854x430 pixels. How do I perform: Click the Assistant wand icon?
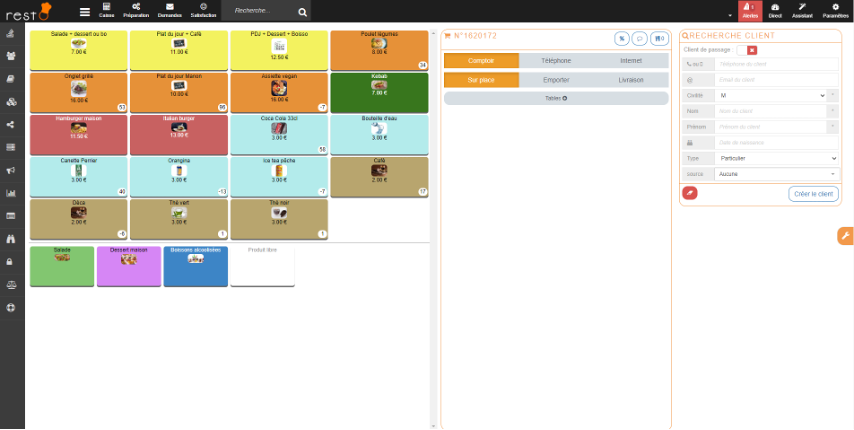point(802,10)
